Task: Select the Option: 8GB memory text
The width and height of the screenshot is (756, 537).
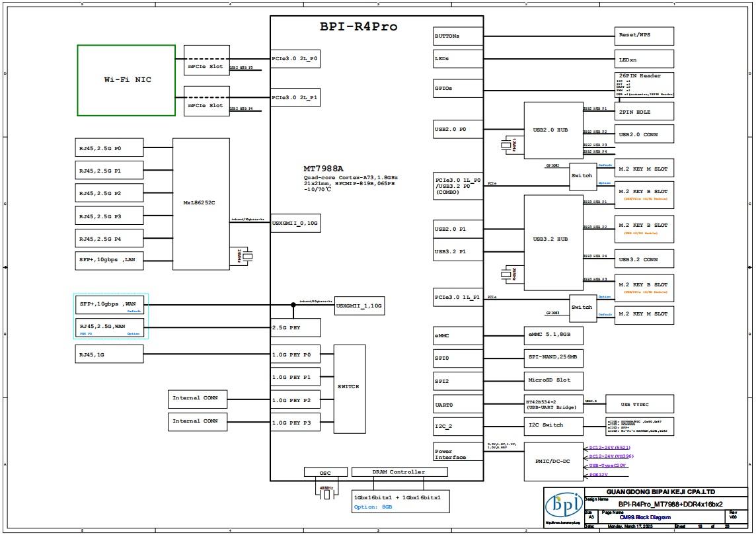Action: [373, 507]
